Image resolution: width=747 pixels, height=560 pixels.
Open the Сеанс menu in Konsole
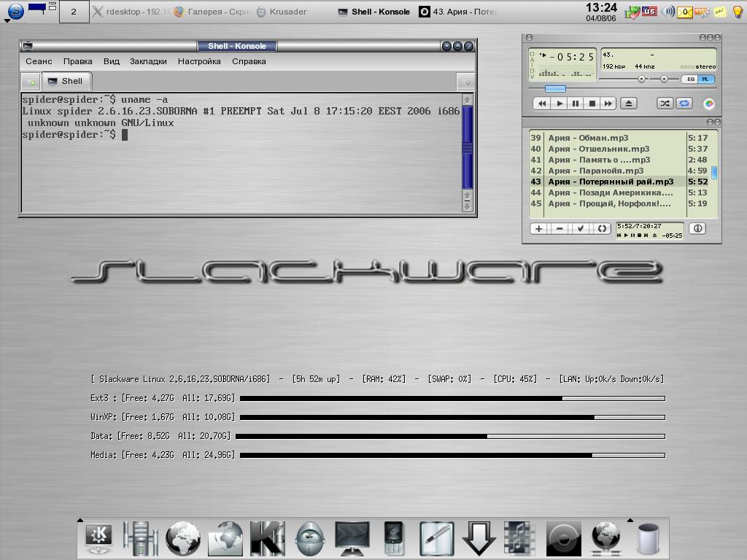click(x=39, y=61)
